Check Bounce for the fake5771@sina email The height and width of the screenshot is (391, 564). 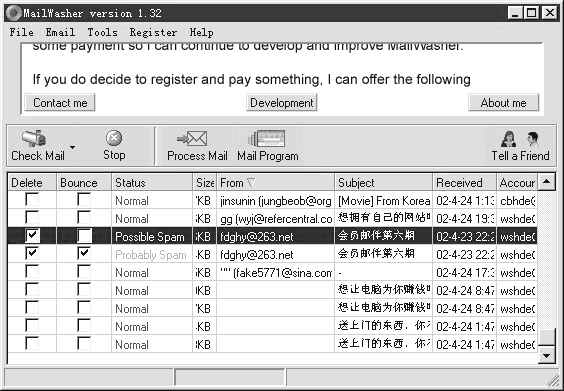(84, 272)
